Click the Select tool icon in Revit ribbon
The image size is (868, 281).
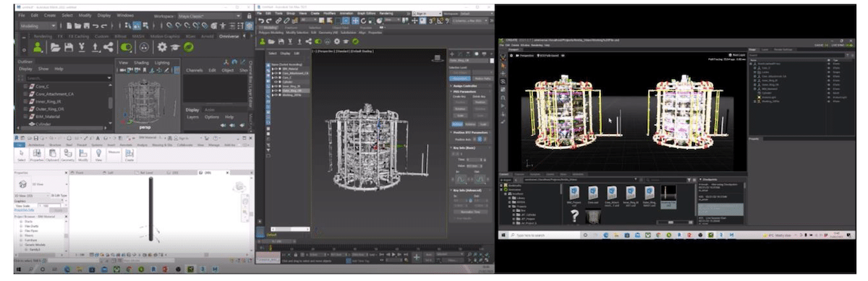(x=21, y=156)
